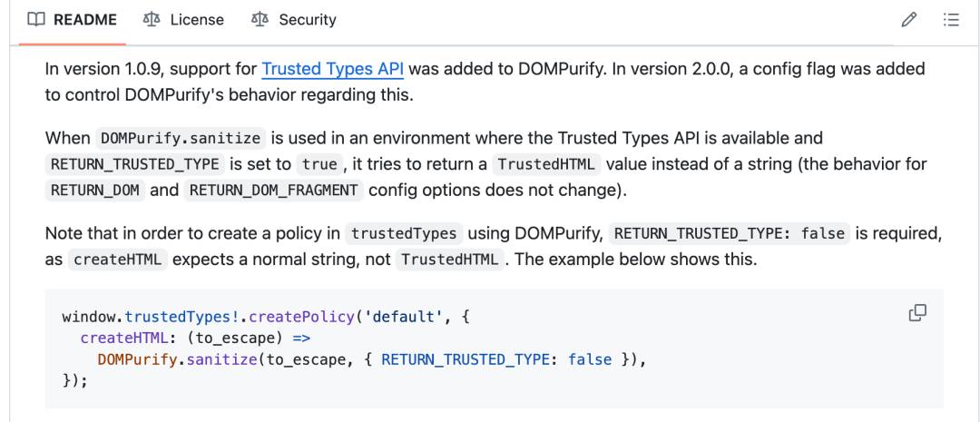980x422 pixels.
Task: Click the RETURN_DOM_FRAGMENT inline code
Action: point(274,190)
